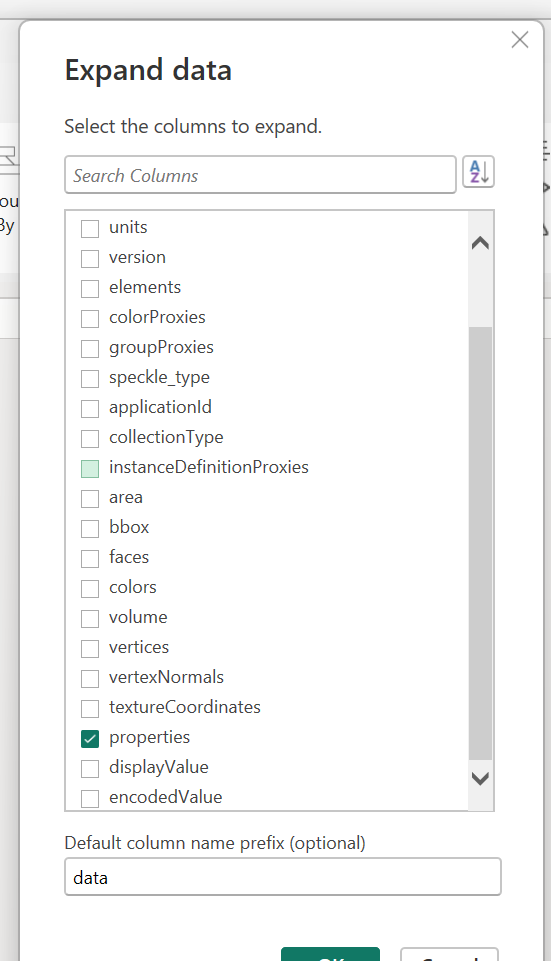Click the column list scrollbar thumb
The height and width of the screenshot is (961, 551).
point(481,543)
